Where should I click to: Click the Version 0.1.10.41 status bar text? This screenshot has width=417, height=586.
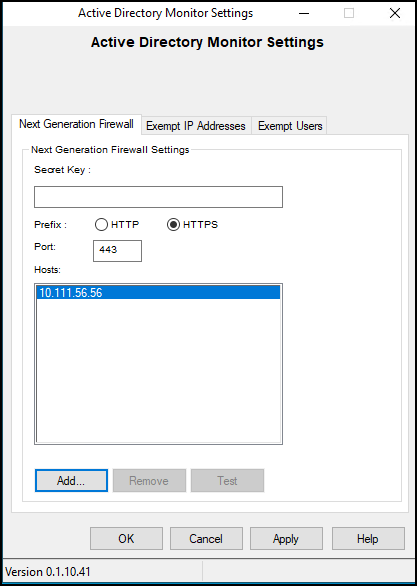(x=48, y=572)
